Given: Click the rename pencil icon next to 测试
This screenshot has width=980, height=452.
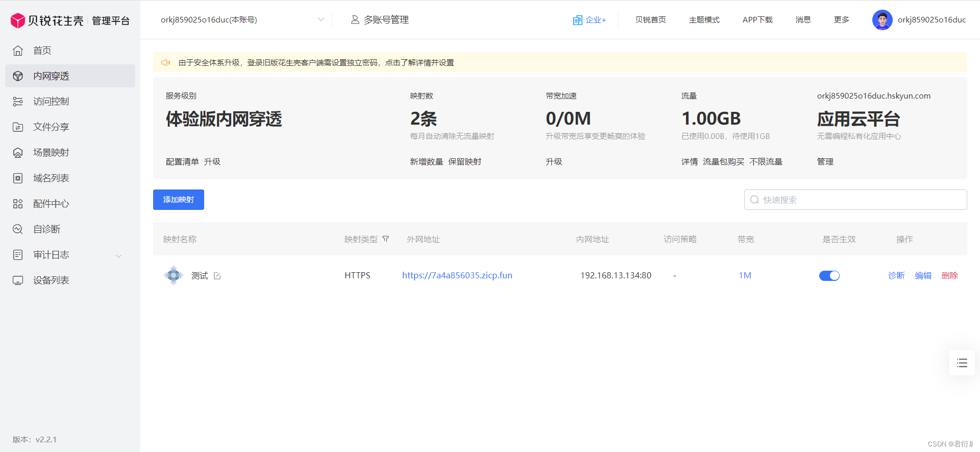Looking at the screenshot, I should tap(217, 276).
